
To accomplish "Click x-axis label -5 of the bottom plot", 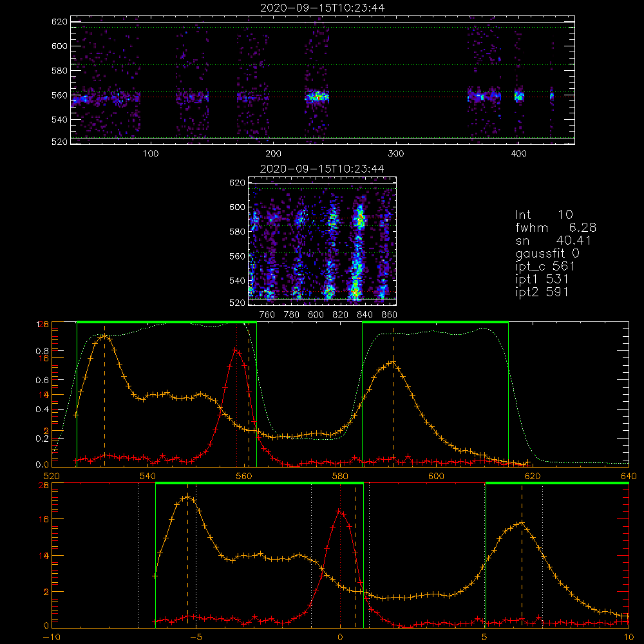I will pyautogui.click(x=196, y=638).
